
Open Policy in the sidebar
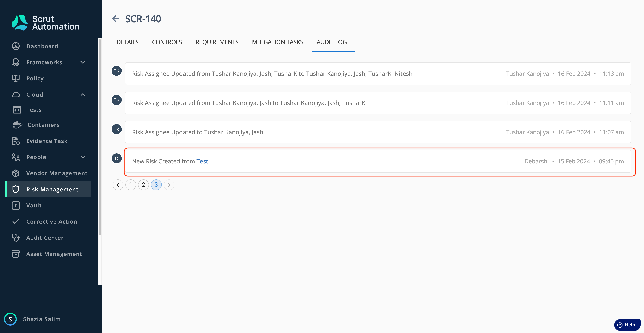(48, 78)
